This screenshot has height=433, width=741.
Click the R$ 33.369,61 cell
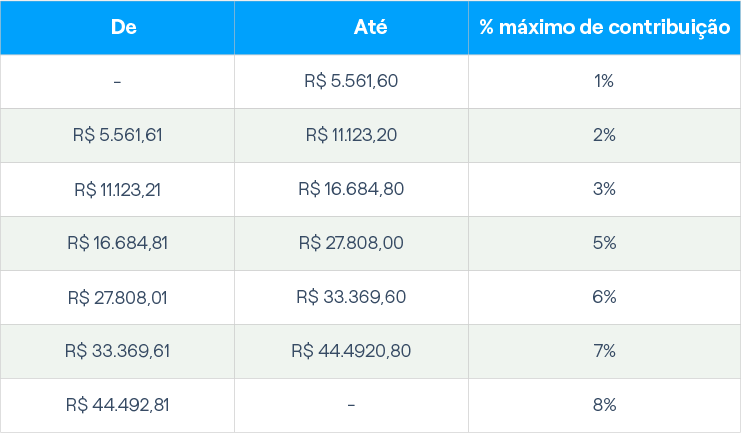pyautogui.click(x=118, y=351)
